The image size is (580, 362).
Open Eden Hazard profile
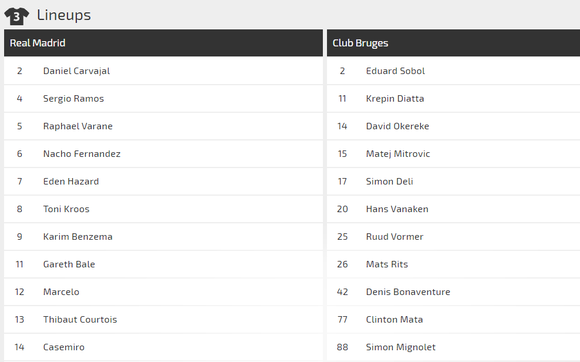71,182
